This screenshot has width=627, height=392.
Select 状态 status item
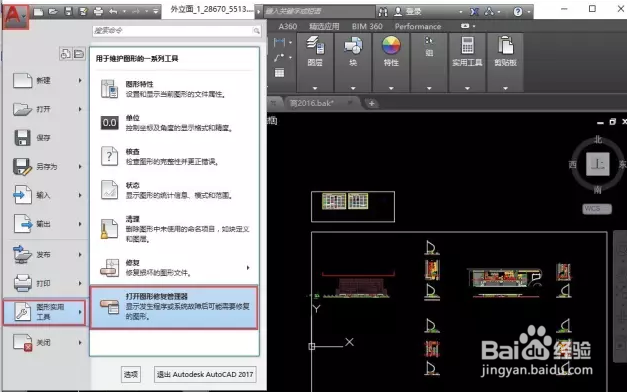point(175,190)
